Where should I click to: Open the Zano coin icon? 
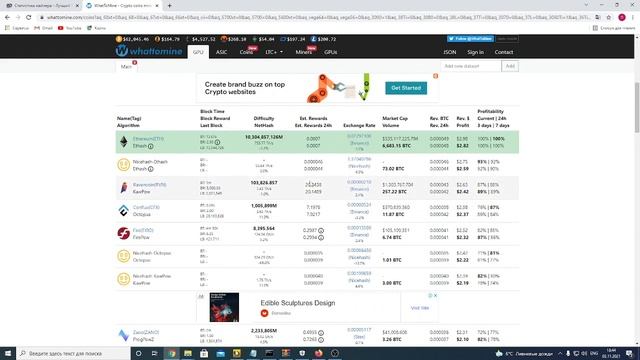(x=124, y=336)
